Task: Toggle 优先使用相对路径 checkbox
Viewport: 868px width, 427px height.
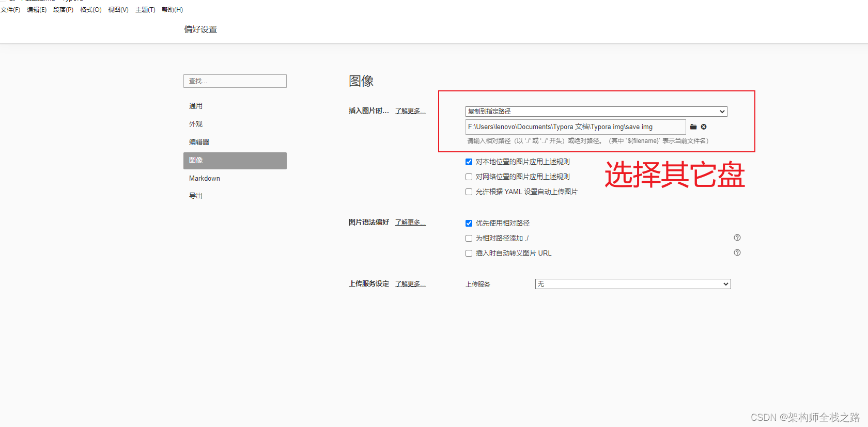Action: click(469, 224)
